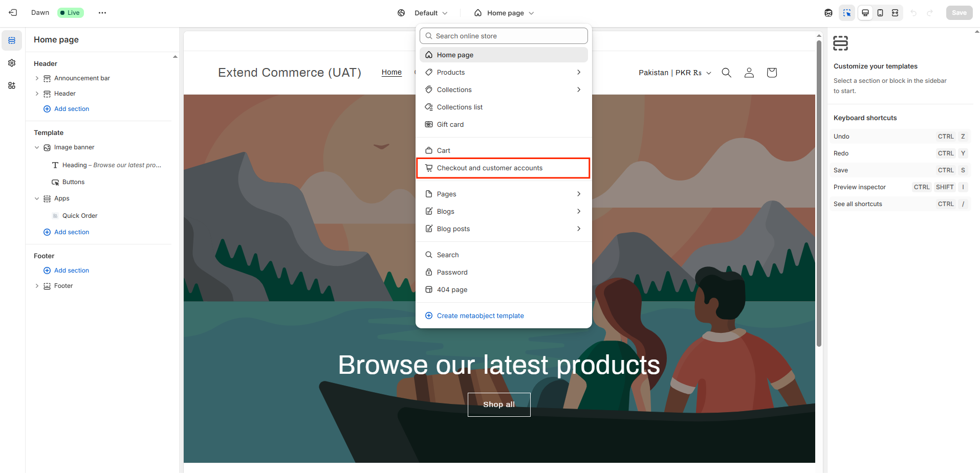The width and height of the screenshot is (980, 473).
Task: Click the fullscreen preview icon
Action: [x=895, y=13]
